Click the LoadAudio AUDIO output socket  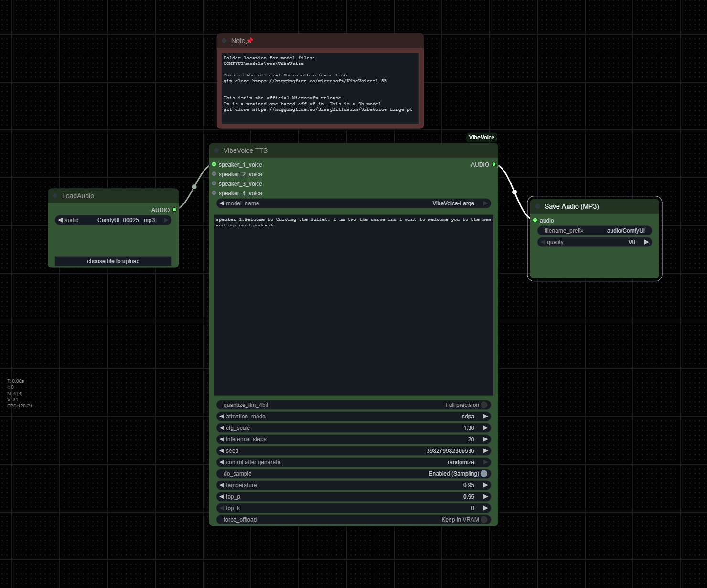click(x=174, y=210)
